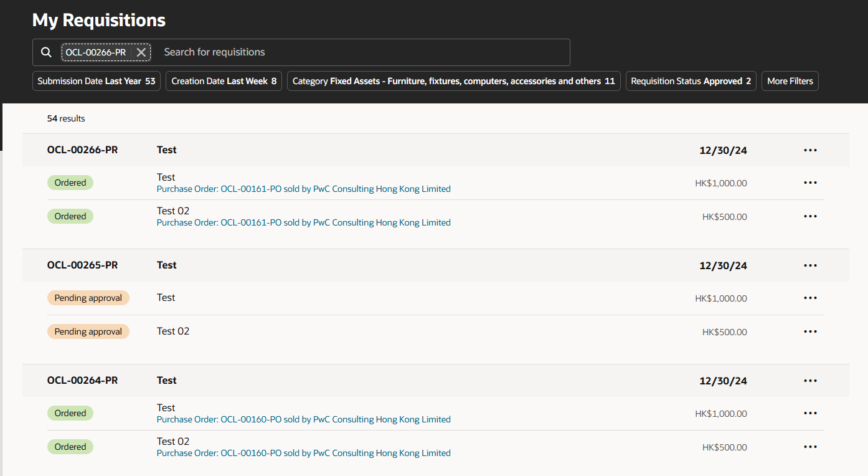This screenshot has height=476, width=868.
Task: Open actions for the pending approval Test line
Action: click(x=810, y=297)
